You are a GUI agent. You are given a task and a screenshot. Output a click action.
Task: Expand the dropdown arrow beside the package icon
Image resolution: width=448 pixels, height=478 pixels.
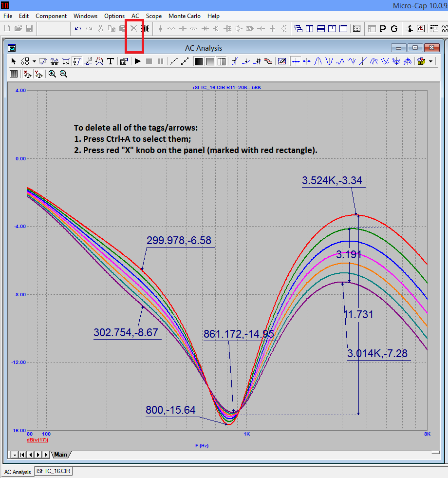(431, 61)
